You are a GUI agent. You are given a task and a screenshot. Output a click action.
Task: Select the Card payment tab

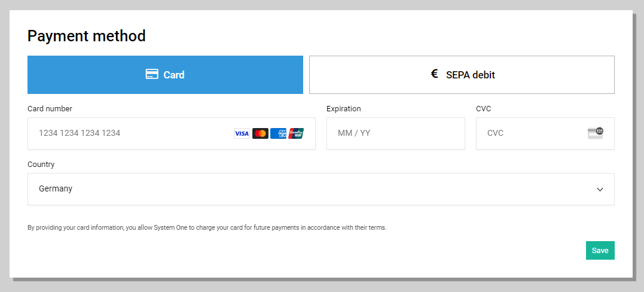(165, 75)
